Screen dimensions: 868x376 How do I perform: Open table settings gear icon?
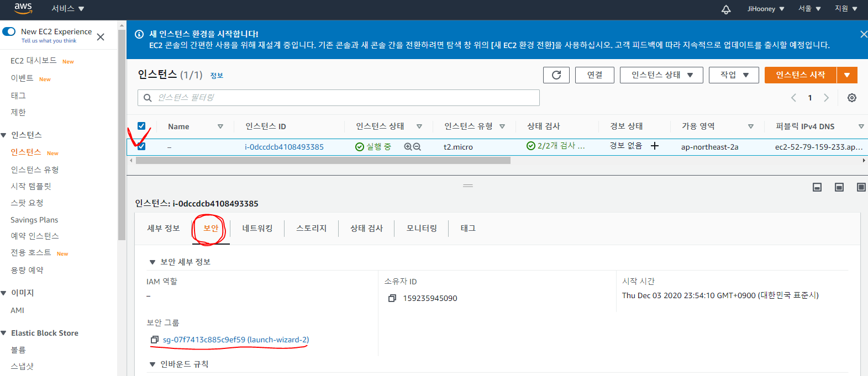[852, 98]
